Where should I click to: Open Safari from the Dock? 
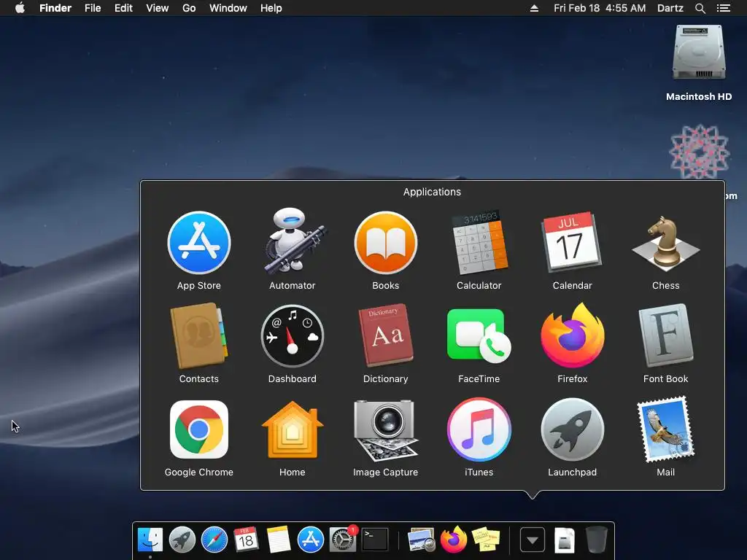click(214, 540)
